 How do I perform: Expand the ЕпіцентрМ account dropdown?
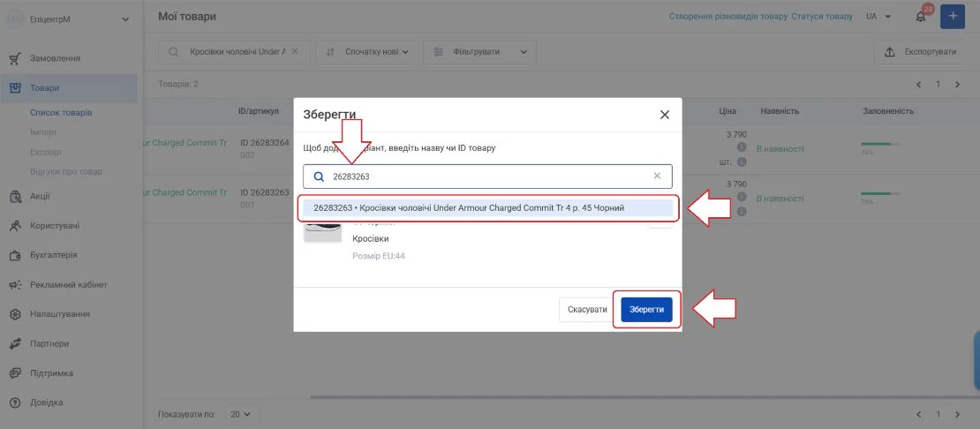click(x=125, y=19)
